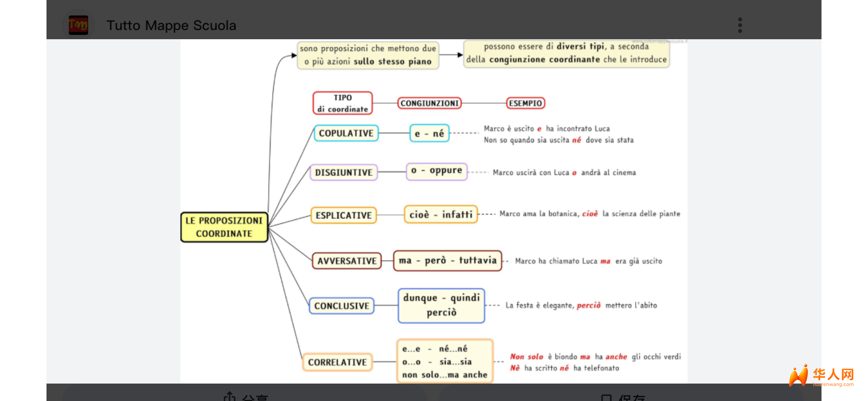This screenshot has width=868, height=401.
Task: Select the LE PROPOSIZIONI COORDINATE root node
Action: (224, 227)
